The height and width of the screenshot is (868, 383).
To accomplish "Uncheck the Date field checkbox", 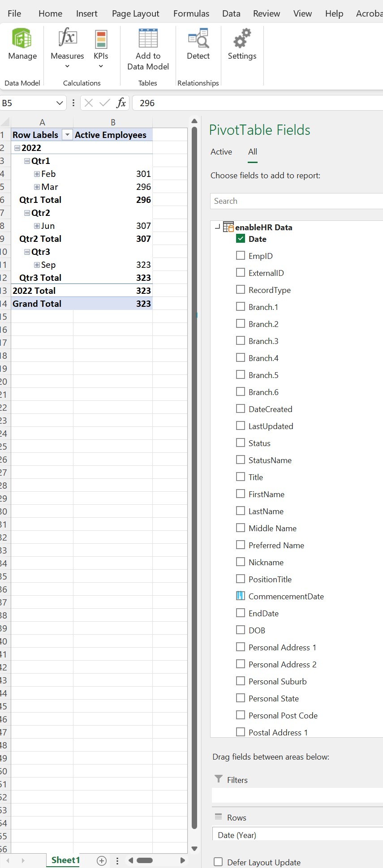I will (241, 238).
